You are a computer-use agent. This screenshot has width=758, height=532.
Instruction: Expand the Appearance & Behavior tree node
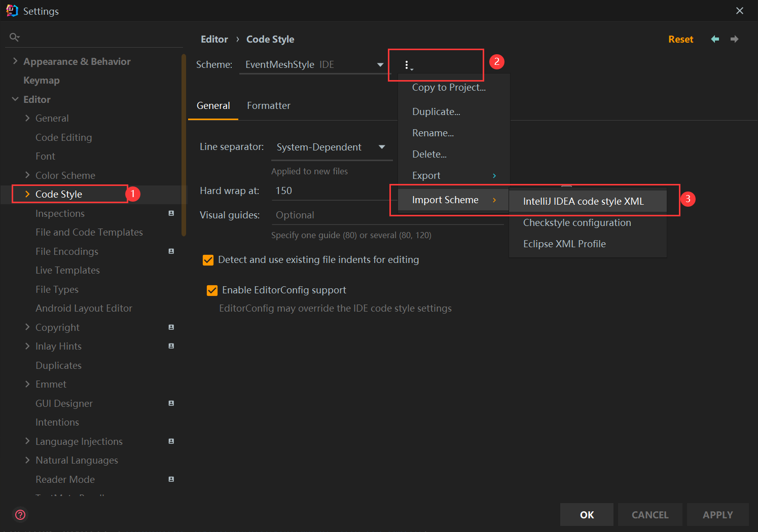pyautogui.click(x=15, y=61)
